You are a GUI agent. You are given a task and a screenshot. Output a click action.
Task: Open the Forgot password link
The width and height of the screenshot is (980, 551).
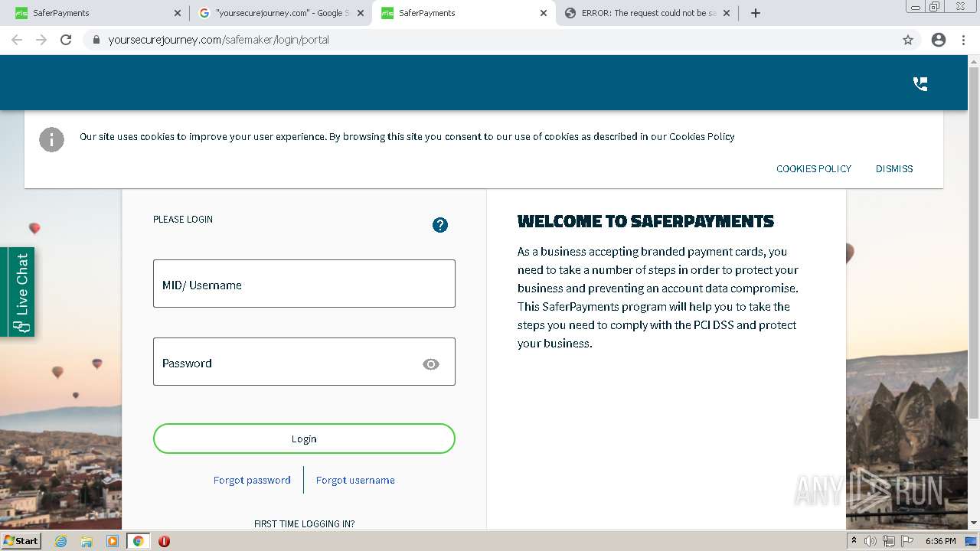(252, 481)
